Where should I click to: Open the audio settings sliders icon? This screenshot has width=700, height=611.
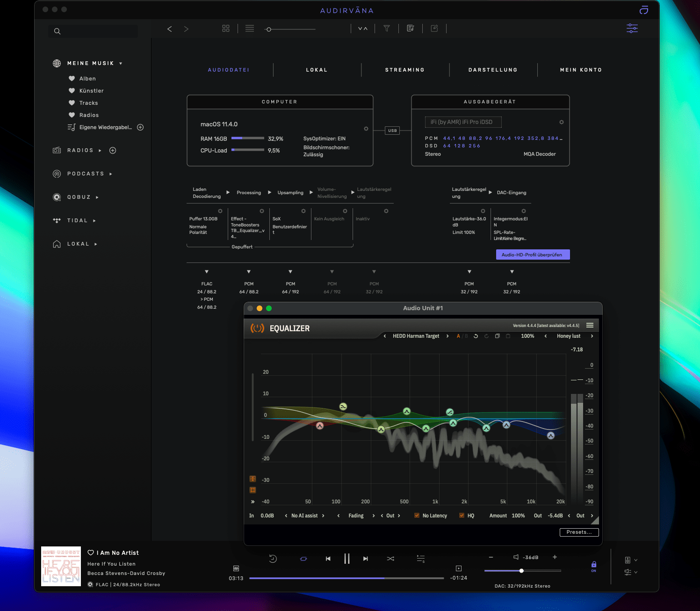click(x=632, y=29)
